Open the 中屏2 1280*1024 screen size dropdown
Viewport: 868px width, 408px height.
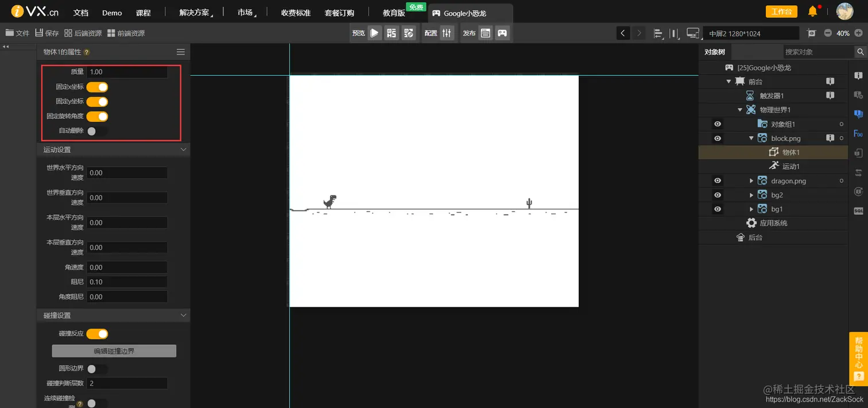(x=751, y=33)
